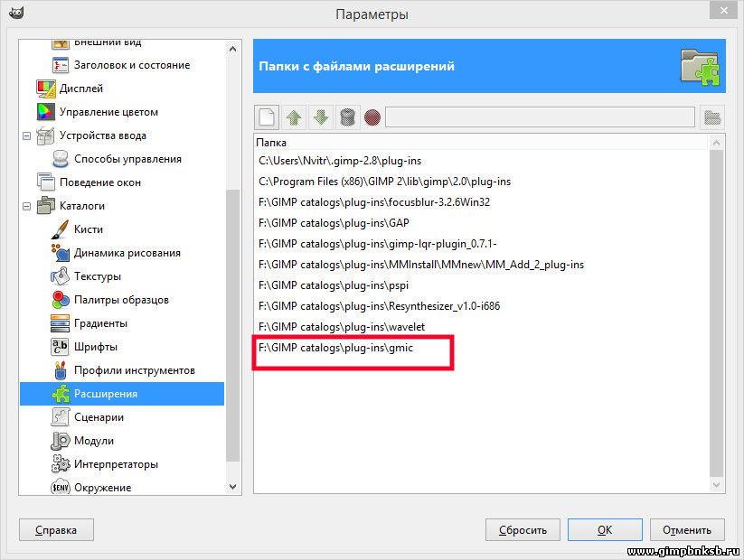
Task: Click the Сценарии script icon
Action: 61,417
